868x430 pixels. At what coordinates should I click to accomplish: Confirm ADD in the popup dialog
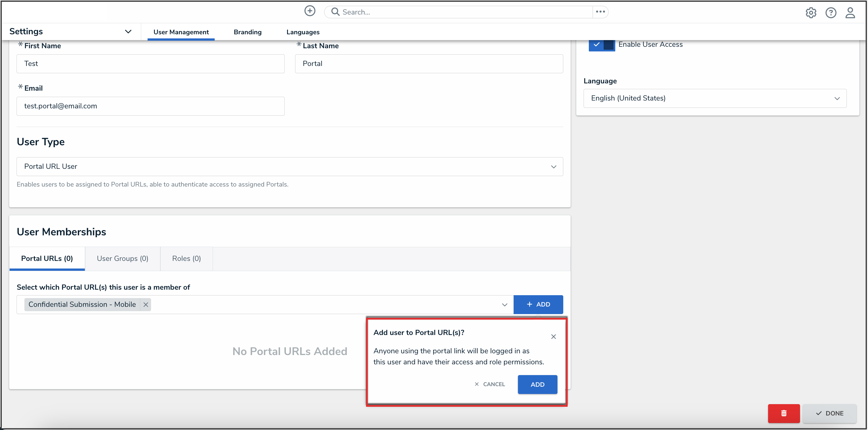pos(537,384)
